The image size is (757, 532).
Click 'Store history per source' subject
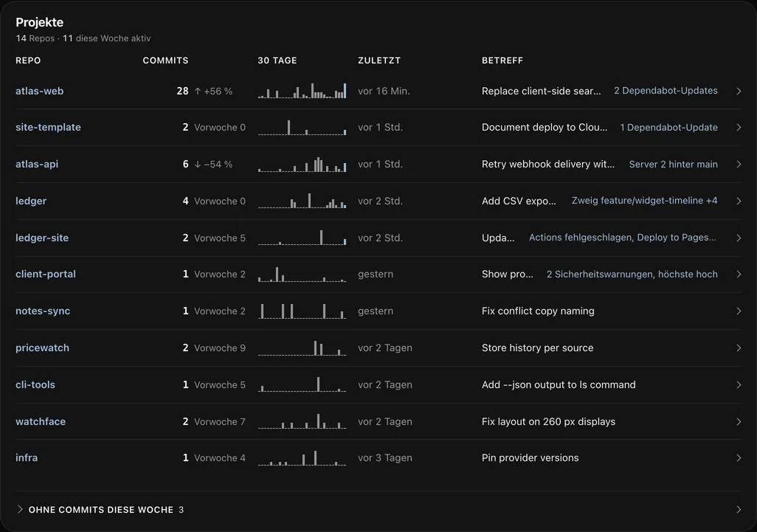point(537,348)
